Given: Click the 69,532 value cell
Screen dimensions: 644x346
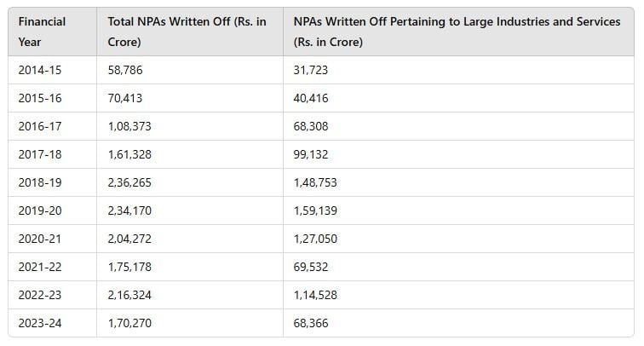Looking at the screenshot, I should [311, 267].
